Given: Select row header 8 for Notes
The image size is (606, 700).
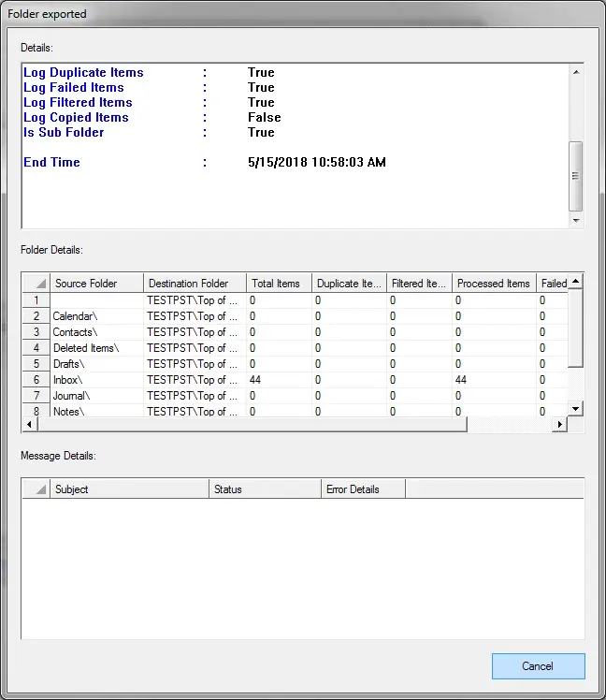Looking at the screenshot, I should [36, 411].
